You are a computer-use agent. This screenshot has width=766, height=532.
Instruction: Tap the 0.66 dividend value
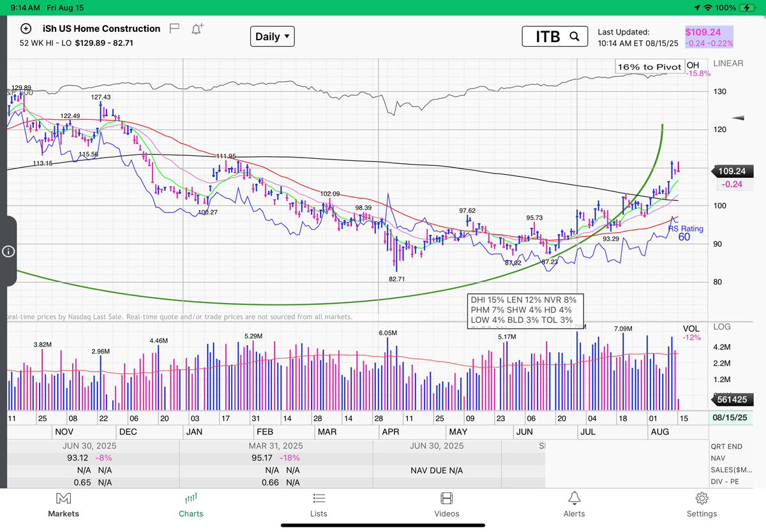(x=271, y=482)
